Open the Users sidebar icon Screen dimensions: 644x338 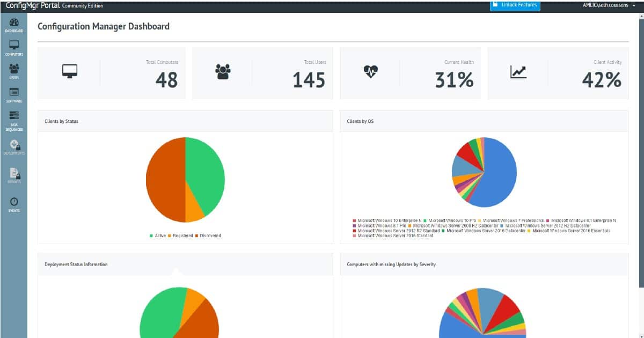pos(14,71)
